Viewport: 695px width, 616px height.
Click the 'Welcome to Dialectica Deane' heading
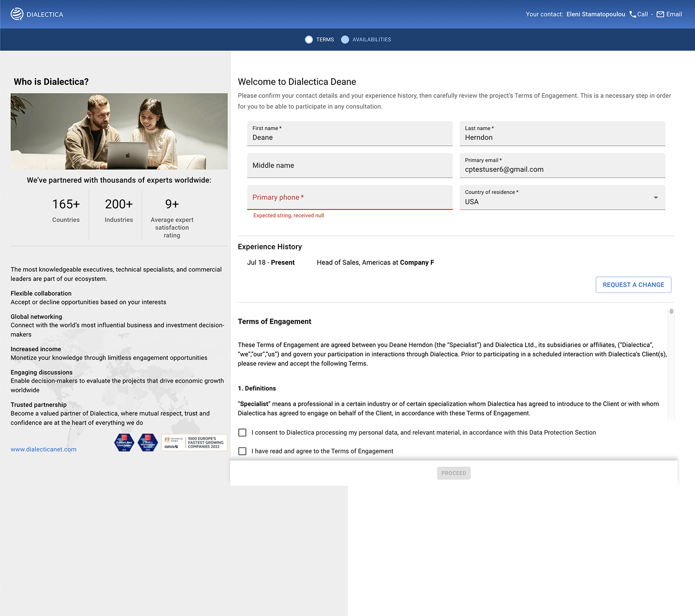click(x=297, y=82)
